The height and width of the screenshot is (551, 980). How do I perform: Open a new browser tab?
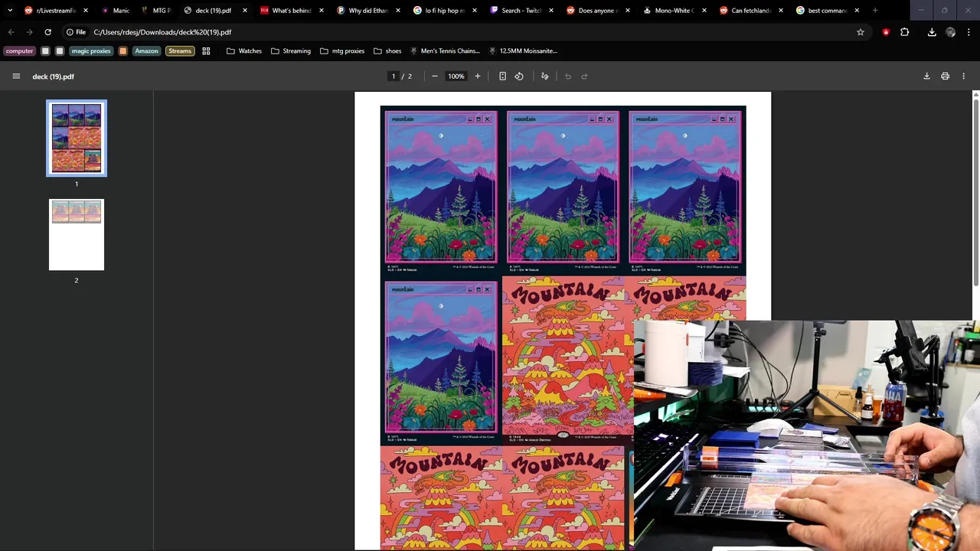875,11
